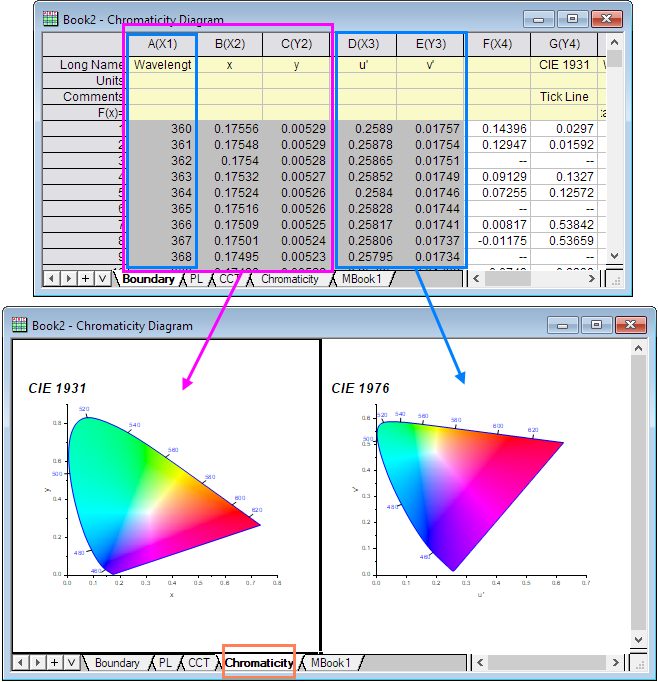The width and height of the screenshot is (658, 682).
Task: Select CCT tab in bottom window
Action: pos(199,663)
